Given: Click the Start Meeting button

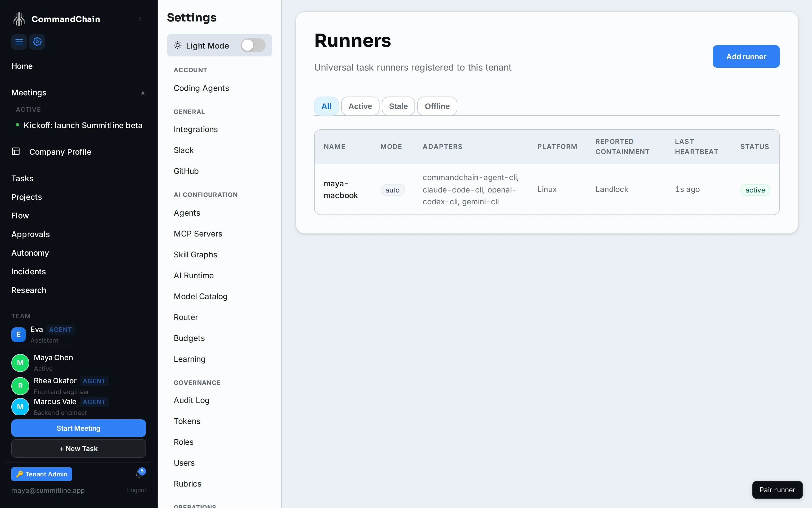Looking at the screenshot, I should coord(78,428).
